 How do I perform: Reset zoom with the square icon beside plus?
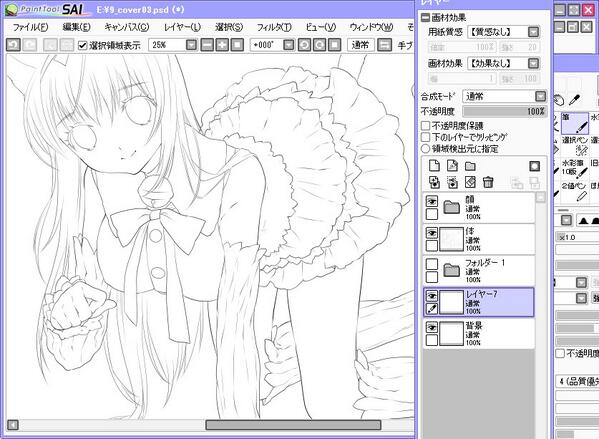tap(237, 45)
